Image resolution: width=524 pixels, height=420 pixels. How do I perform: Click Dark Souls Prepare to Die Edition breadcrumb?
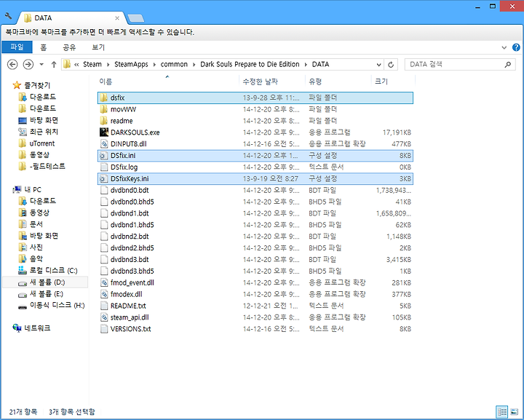click(250, 64)
